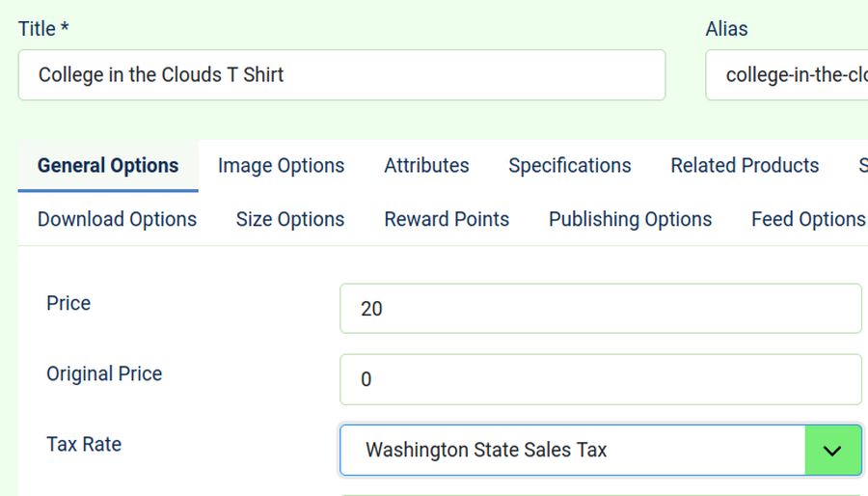Show the Size Options tab

pos(290,220)
